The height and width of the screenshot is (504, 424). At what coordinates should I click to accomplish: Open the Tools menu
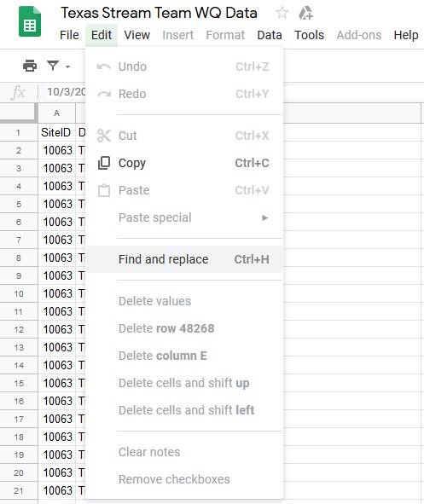click(309, 35)
